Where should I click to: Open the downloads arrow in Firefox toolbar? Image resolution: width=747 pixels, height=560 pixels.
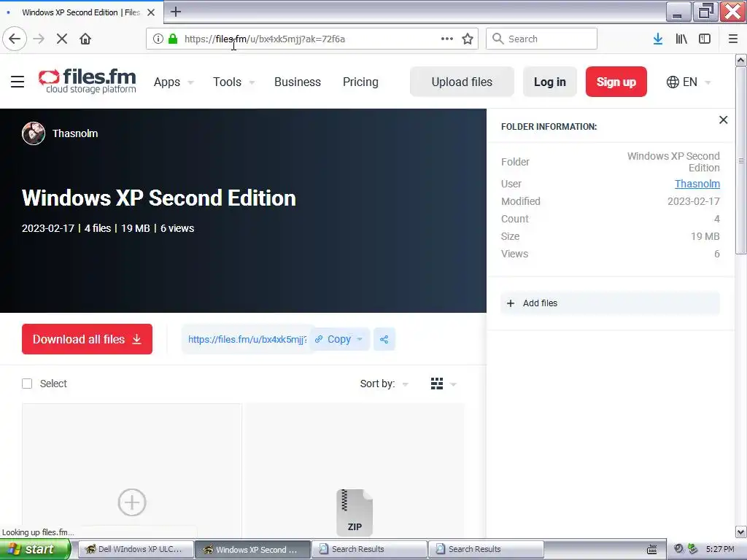tap(658, 39)
